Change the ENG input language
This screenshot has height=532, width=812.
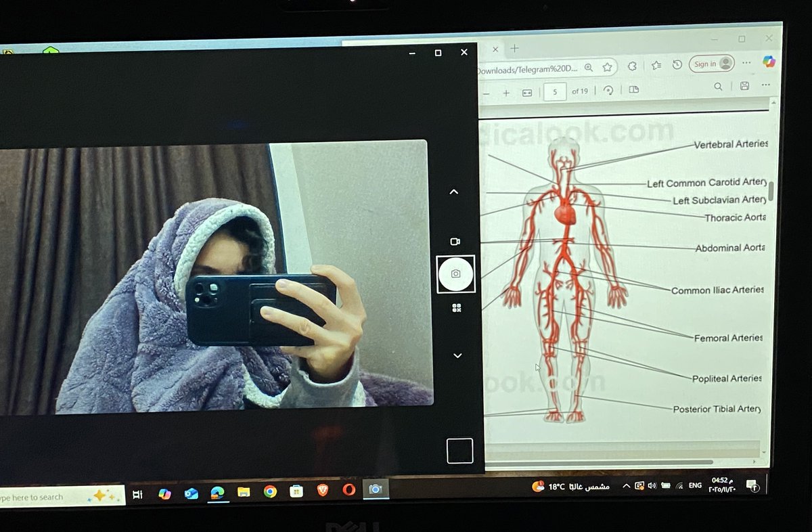(x=695, y=485)
